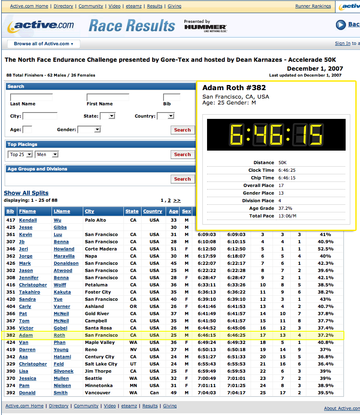
Task: Open Community in top navigation
Action: click(91, 6)
